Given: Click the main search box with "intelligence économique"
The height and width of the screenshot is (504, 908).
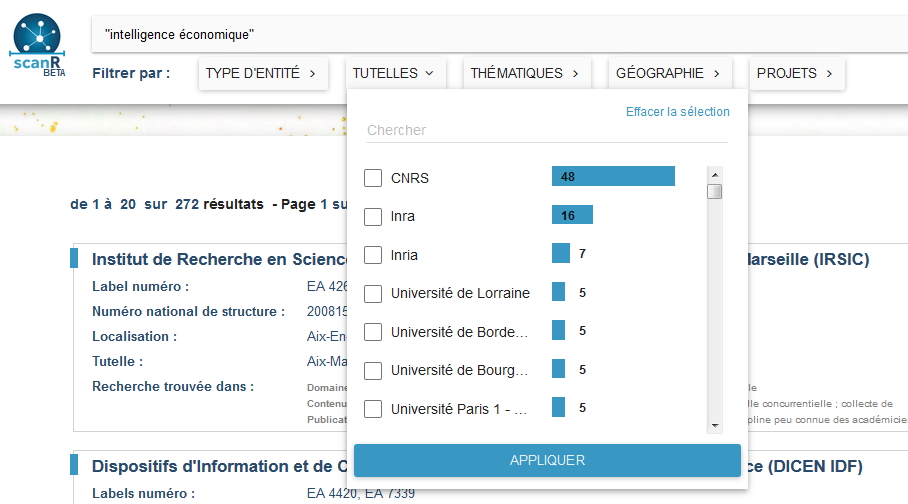Looking at the screenshot, I should 500,35.
